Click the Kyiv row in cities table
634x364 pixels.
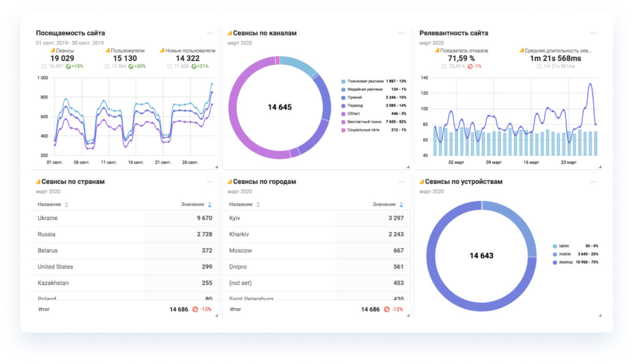[x=317, y=218]
